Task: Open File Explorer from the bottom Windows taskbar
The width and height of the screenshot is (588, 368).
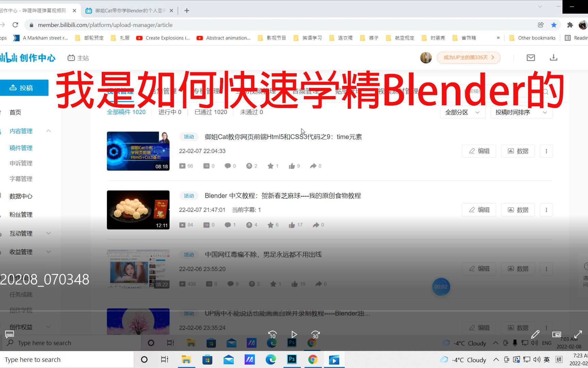Action: click(186, 359)
